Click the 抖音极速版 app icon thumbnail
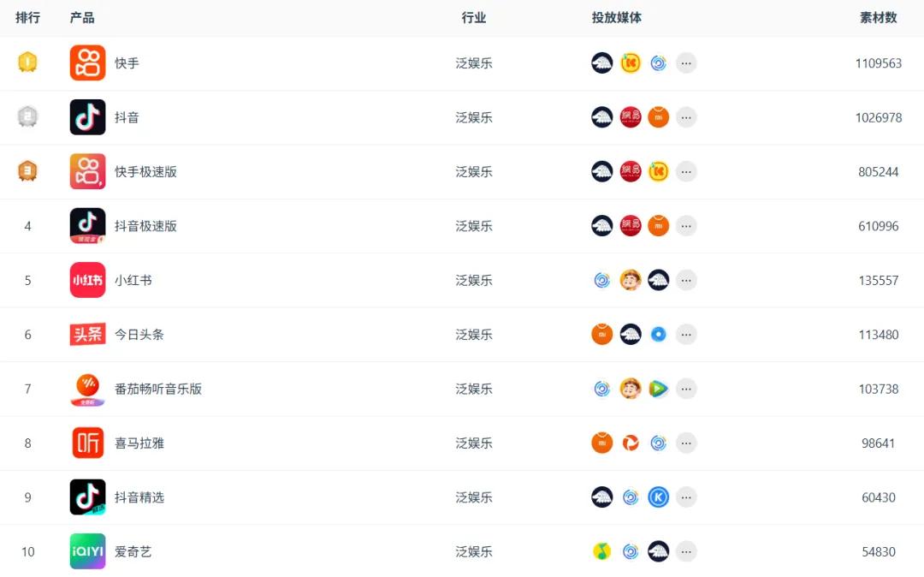This screenshot has width=924, height=577. tap(87, 226)
